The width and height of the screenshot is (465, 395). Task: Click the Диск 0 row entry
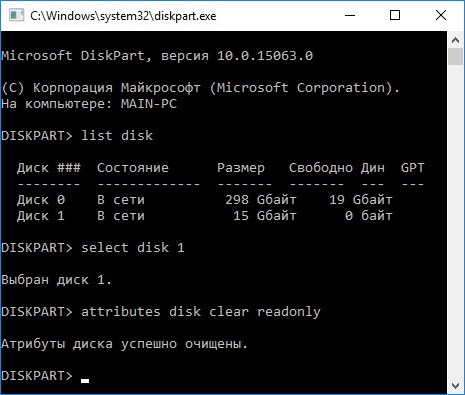(205, 200)
